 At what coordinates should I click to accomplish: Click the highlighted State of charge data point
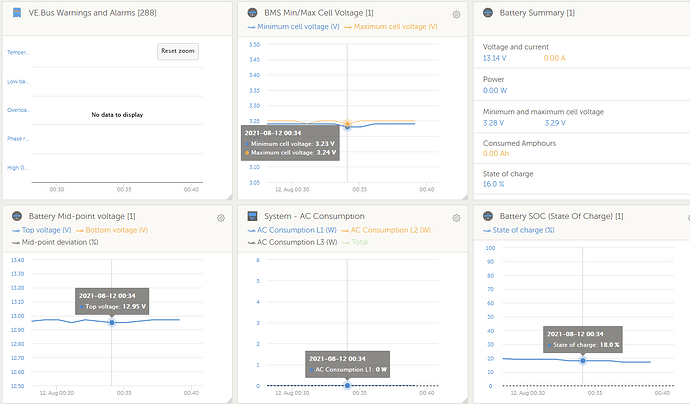pyautogui.click(x=583, y=359)
